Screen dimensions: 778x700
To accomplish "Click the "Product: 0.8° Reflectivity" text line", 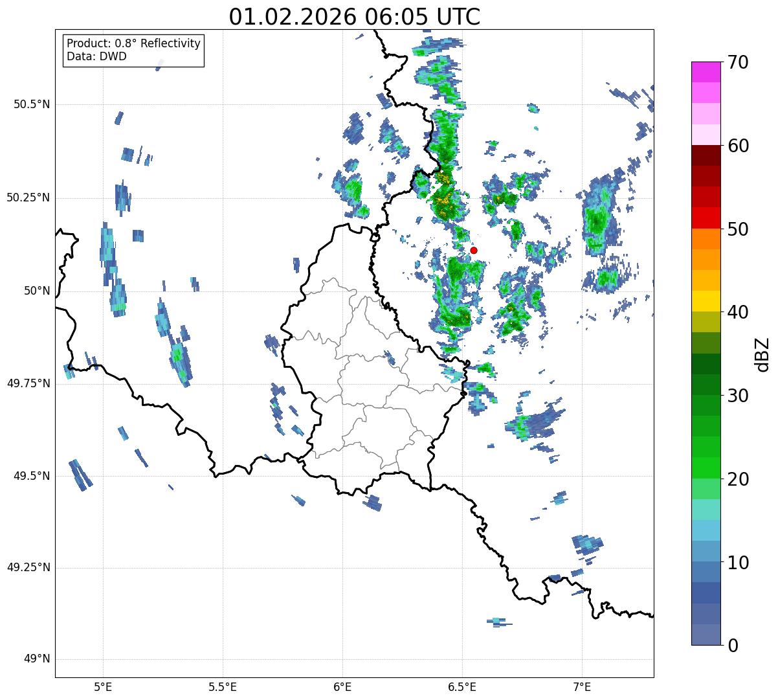I will (134, 43).
